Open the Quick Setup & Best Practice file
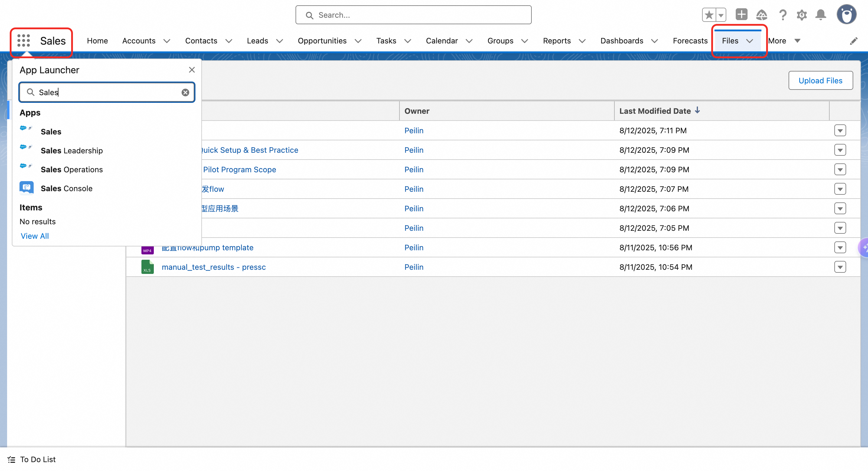The height and width of the screenshot is (471, 868). pyautogui.click(x=250, y=150)
